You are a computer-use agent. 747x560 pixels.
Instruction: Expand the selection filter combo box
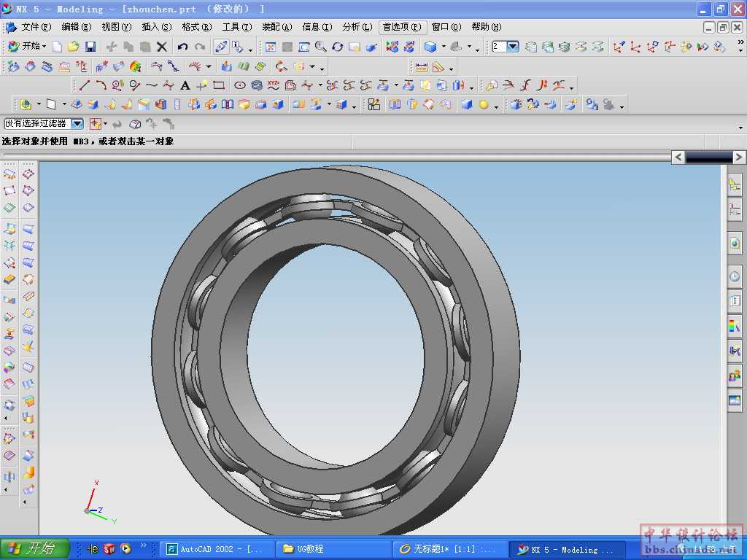pos(77,124)
